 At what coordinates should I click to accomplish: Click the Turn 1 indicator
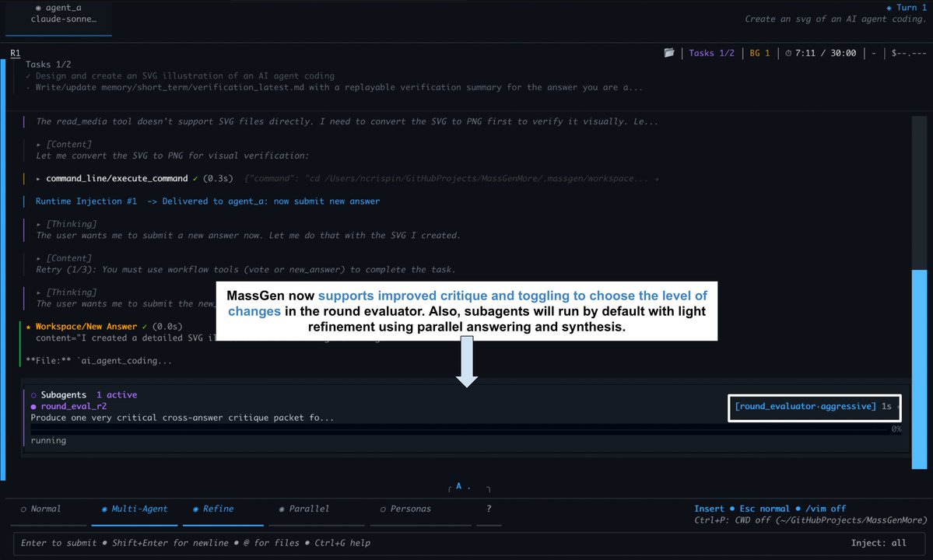[x=907, y=8]
